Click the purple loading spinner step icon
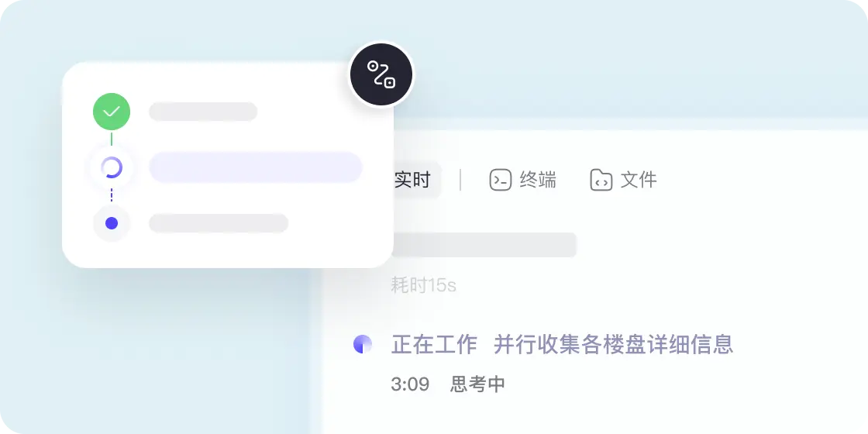Screen dimensions: 868x434 112,167
